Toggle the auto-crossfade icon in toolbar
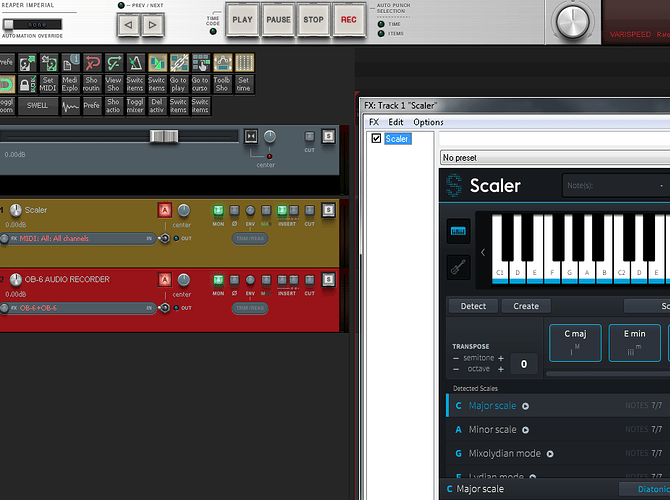Viewport: 670px width, 500px height. (157, 63)
